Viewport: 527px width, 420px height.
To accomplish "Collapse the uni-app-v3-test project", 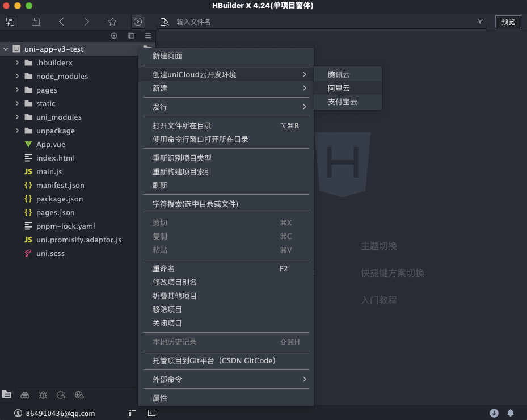I will coord(6,49).
